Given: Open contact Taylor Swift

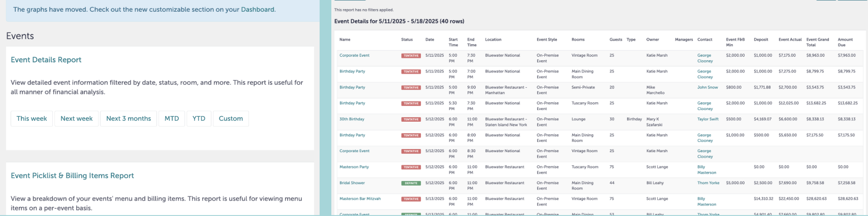Looking at the screenshot, I should (708, 119).
